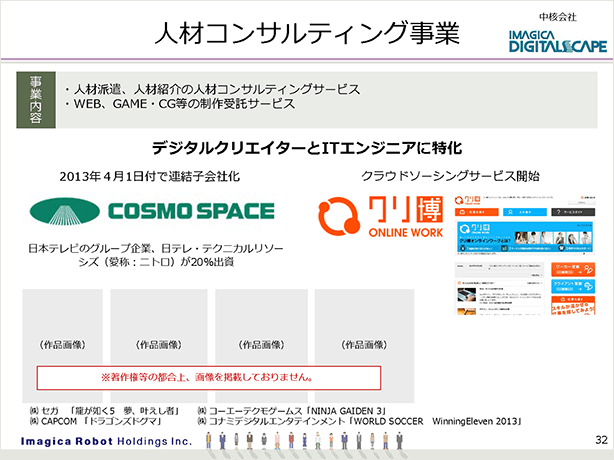Click the 日本テレビのグループ企業 description text
The image size is (614, 460).
pyautogui.click(x=155, y=255)
